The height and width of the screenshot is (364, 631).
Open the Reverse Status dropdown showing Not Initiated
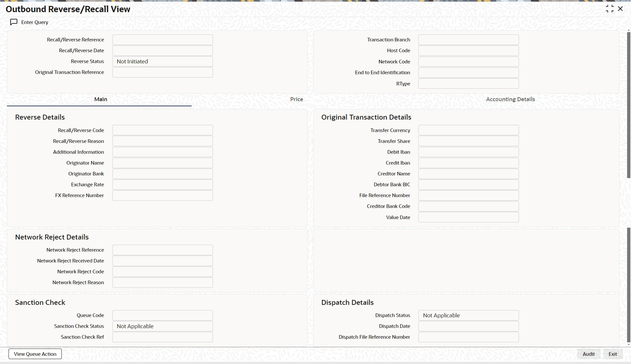click(162, 61)
